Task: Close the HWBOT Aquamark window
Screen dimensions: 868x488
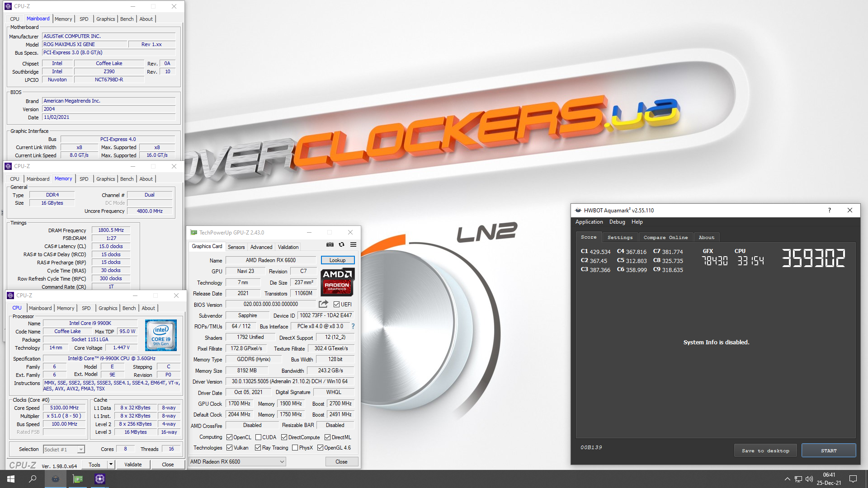Action: [x=850, y=210]
